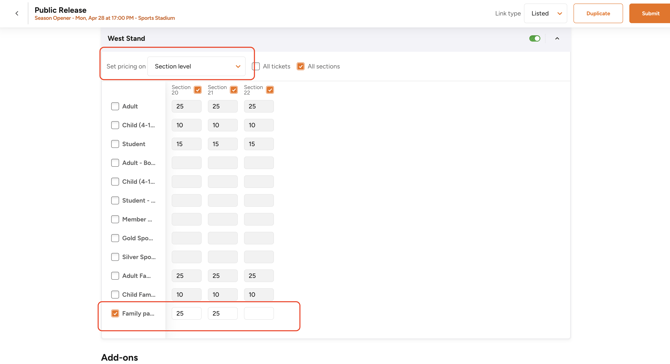670x364 pixels.
Task: Uncheck the Section 21 checkbox
Action: pos(234,90)
